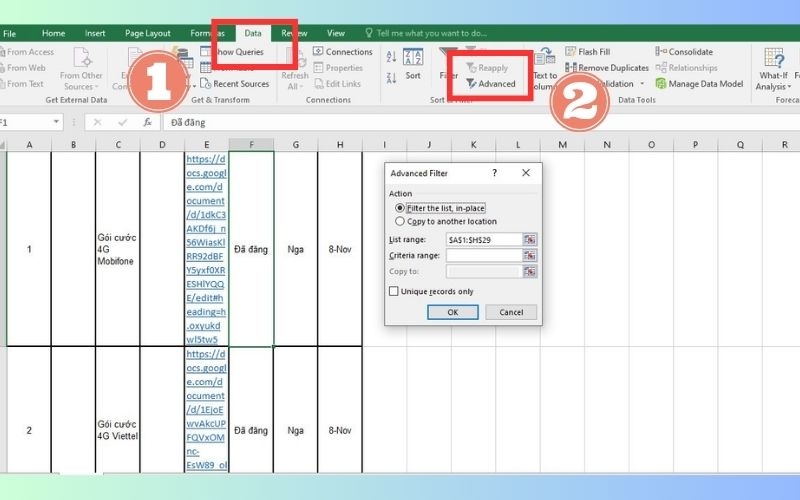The width and height of the screenshot is (800, 500).
Task: Click Flash Fill
Action: point(588,52)
